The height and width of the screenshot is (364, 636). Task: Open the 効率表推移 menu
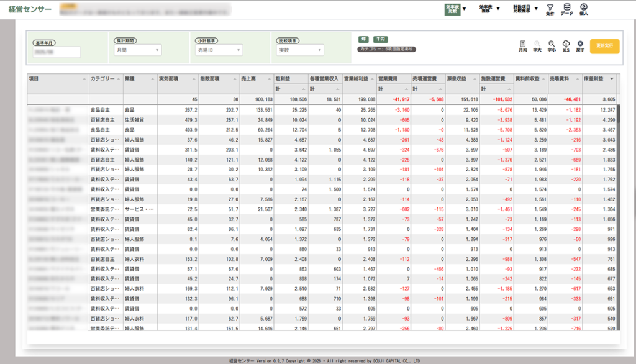489,9
